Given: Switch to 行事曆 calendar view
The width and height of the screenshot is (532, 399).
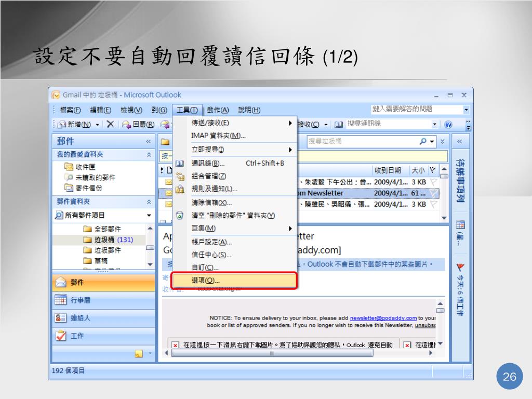Looking at the screenshot, I should point(103,300).
